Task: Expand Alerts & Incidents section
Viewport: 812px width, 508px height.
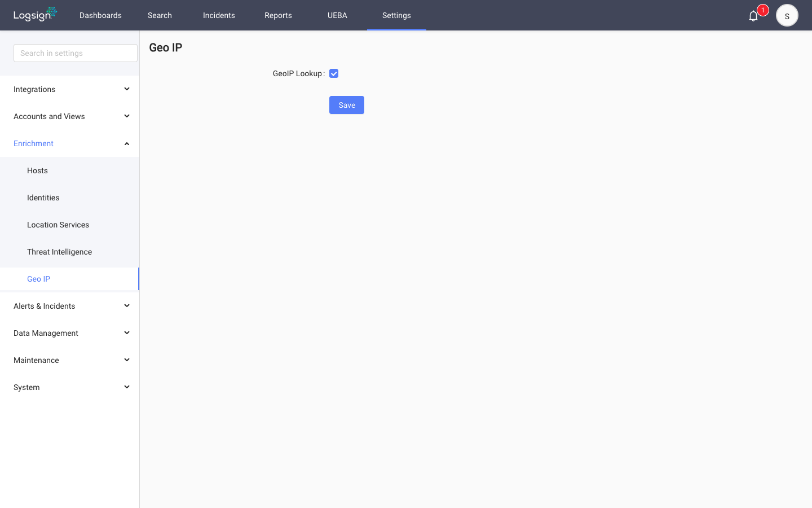Action: [70, 306]
